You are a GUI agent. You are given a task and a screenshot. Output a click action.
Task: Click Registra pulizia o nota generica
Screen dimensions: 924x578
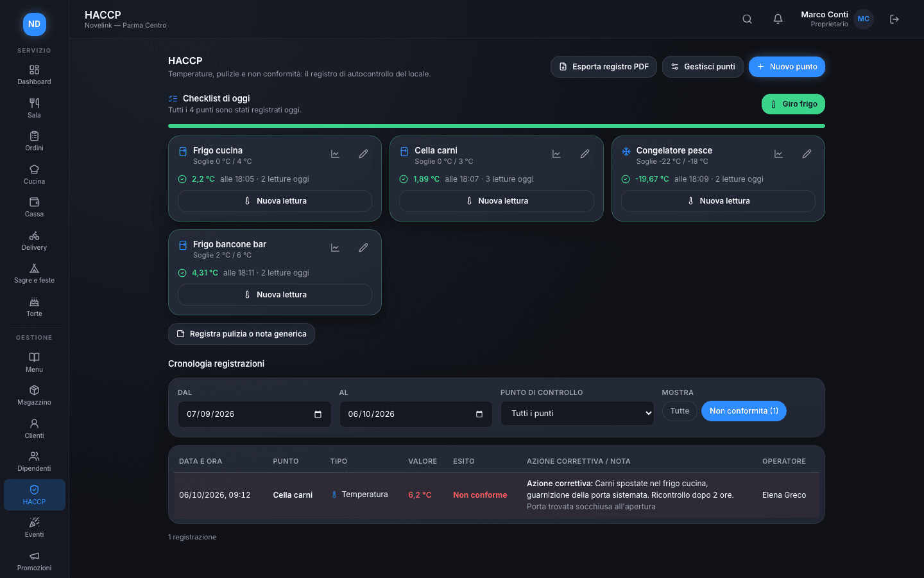click(x=241, y=334)
